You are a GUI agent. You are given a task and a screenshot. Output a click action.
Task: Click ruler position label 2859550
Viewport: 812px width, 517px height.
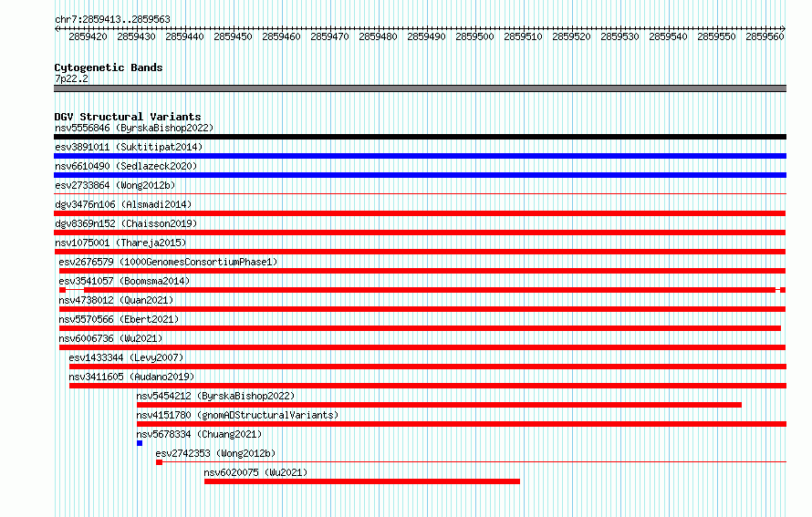coord(716,36)
